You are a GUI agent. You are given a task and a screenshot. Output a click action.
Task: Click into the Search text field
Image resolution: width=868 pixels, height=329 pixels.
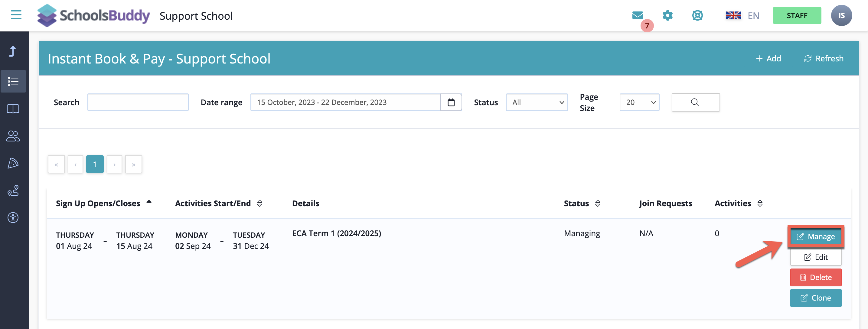coord(138,103)
